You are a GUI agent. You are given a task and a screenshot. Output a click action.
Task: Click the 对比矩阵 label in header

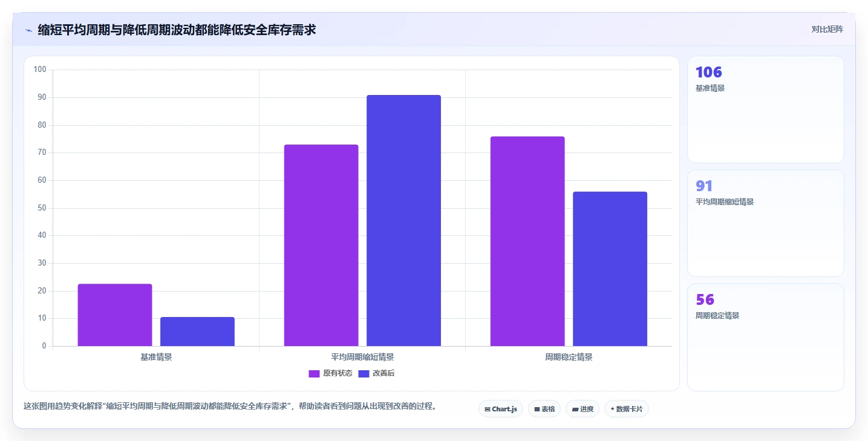click(827, 29)
